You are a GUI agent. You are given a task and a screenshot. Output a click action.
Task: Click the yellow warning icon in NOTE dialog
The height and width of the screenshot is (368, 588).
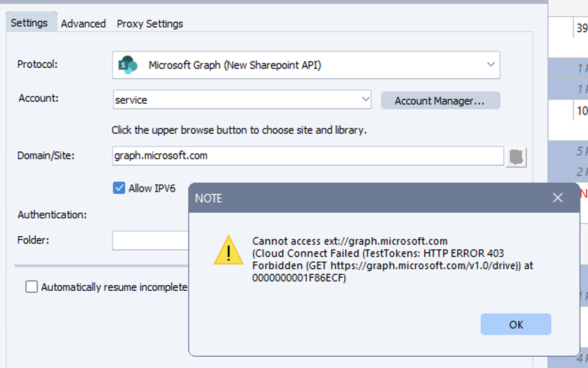click(228, 250)
